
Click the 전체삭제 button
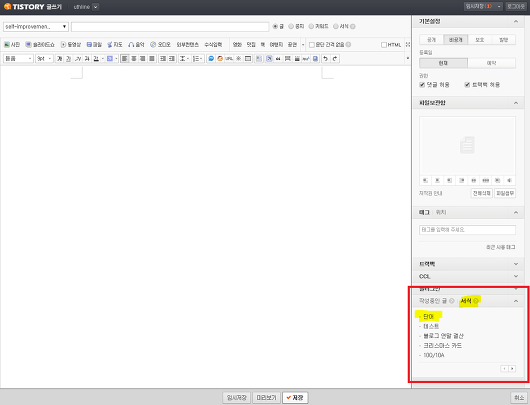click(481, 193)
